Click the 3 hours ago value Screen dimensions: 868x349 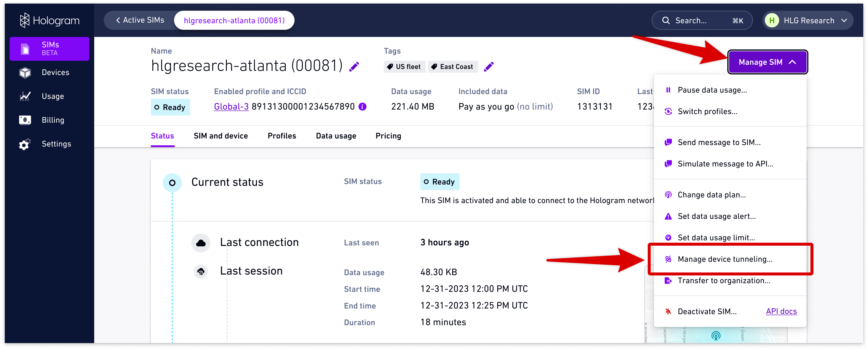pyautogui.click(x=444, y=243)
